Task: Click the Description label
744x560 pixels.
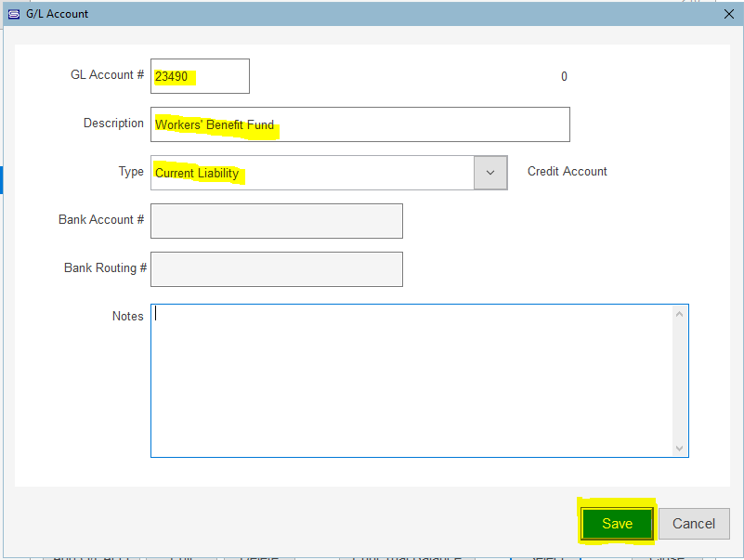Action: pyautogui.click(x=113, y=124)
